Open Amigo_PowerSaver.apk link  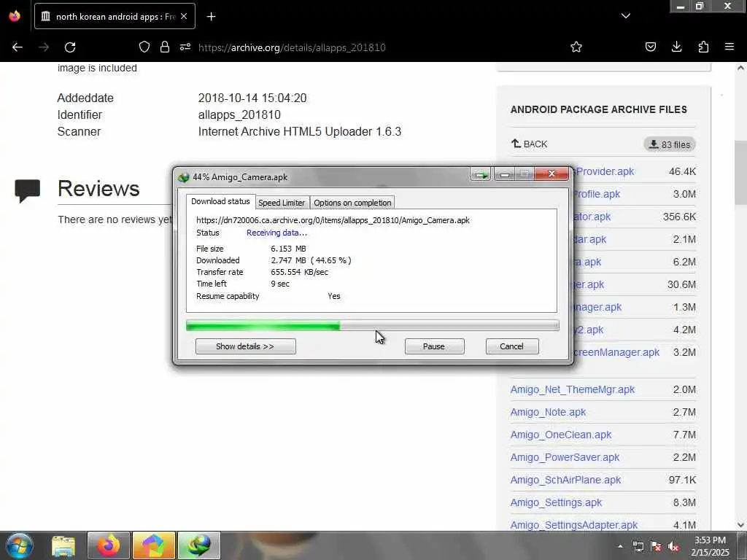point(565,457)
